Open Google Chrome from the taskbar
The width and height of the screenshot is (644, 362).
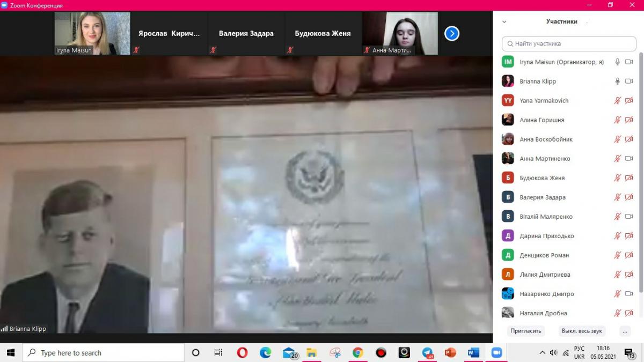(x=358, y=352)
